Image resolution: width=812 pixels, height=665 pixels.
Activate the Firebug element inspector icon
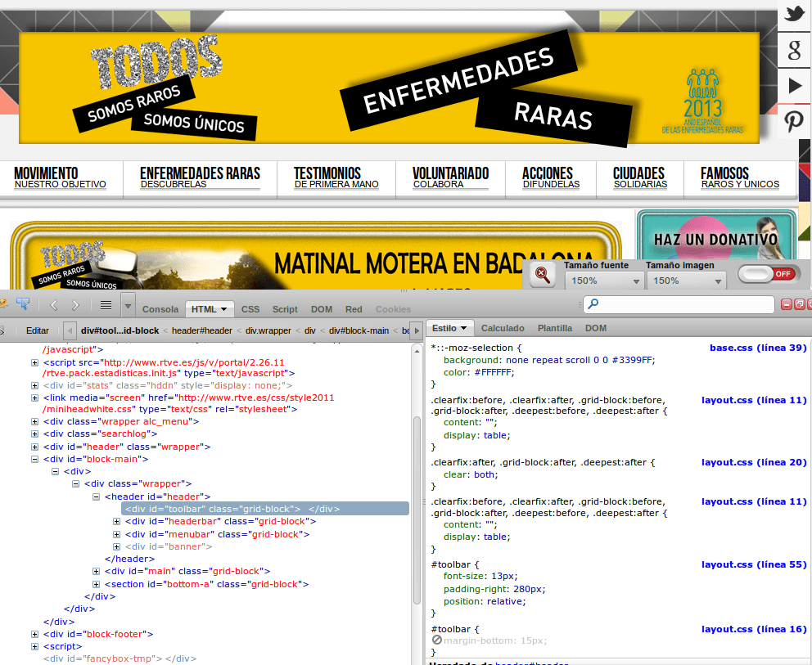coord(23,304)
